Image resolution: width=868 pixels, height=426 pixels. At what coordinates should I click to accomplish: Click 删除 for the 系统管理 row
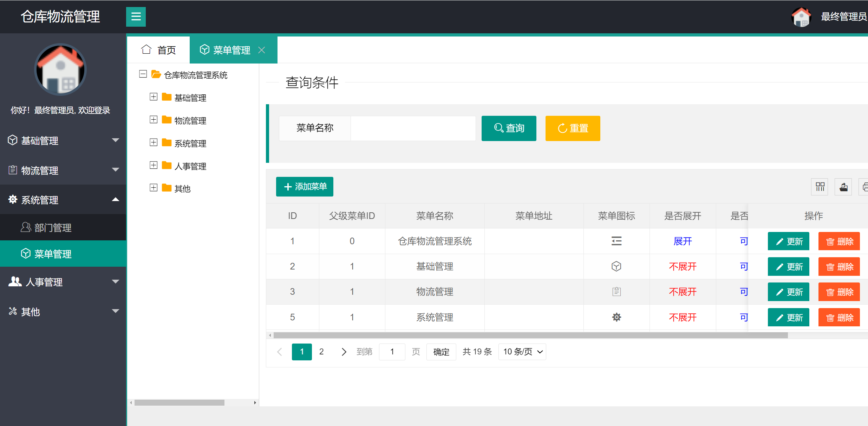[x=839, y=317]
